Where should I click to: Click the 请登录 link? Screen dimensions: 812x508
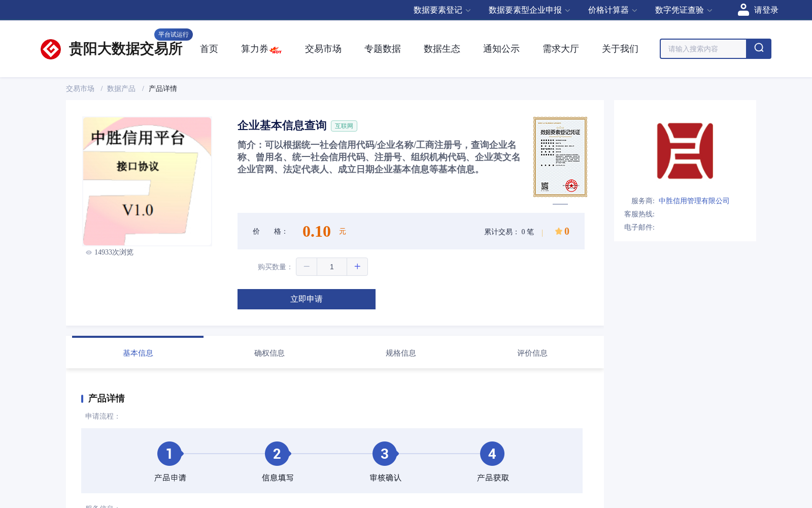[x=766, y=10]
